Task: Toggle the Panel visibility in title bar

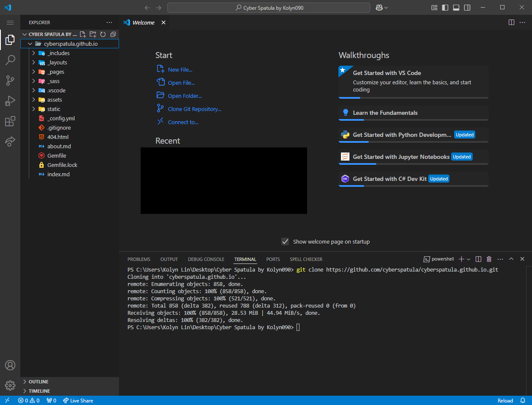Action: 456,7
